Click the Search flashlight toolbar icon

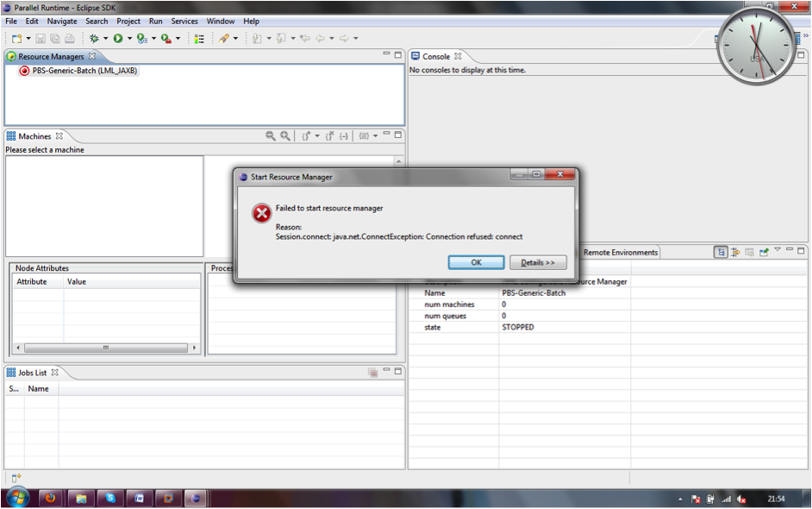pos(224,38)
